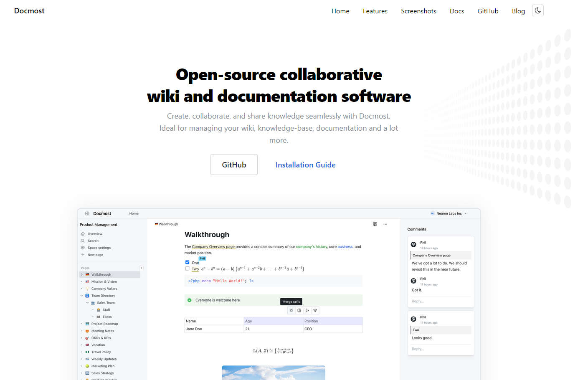The image size is (588, 380).
Task: Click the Reply field under "Looks good."
Action: tap(441, 349)
